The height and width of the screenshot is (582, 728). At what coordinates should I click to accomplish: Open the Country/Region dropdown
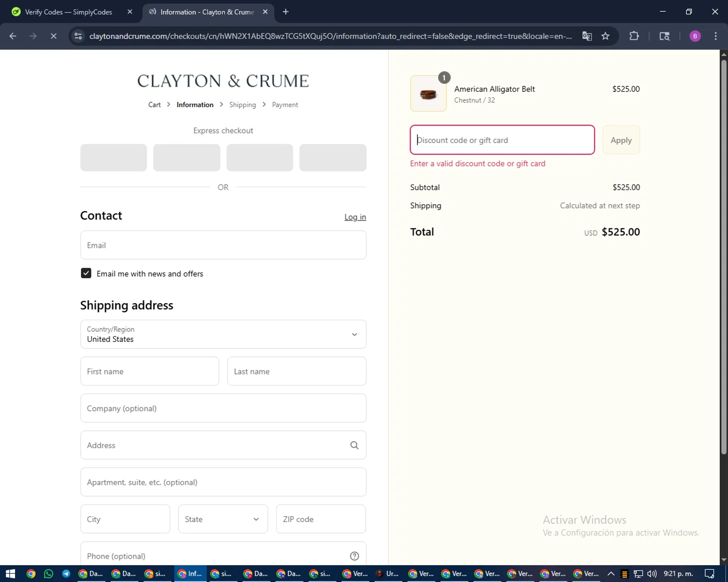point(223,334)
